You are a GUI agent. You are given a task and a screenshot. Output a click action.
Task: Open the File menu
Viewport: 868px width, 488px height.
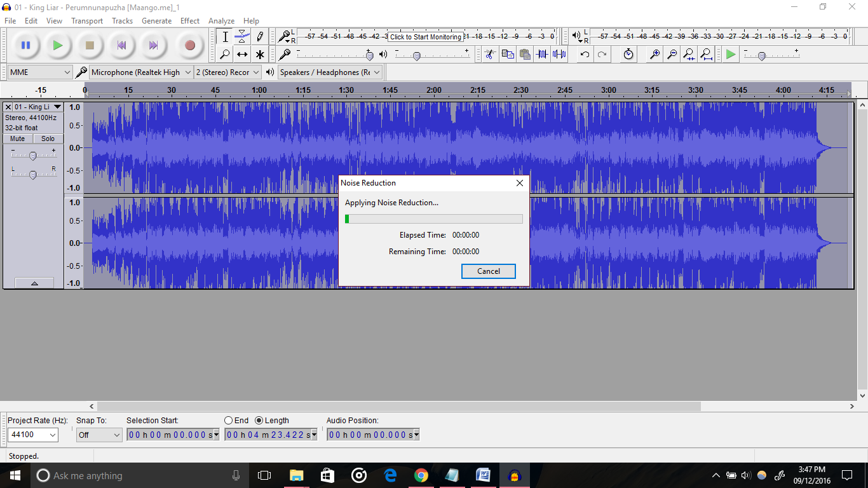[10, 21]
